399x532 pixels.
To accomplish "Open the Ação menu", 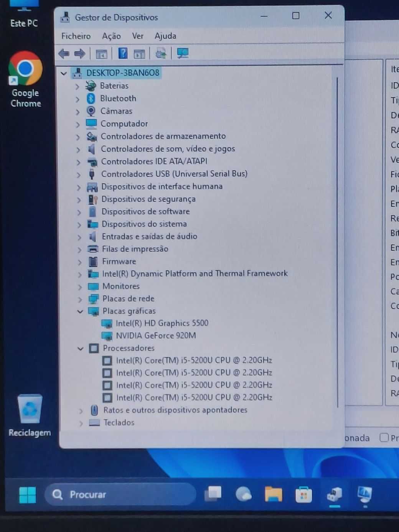I will tap(111, 36).
